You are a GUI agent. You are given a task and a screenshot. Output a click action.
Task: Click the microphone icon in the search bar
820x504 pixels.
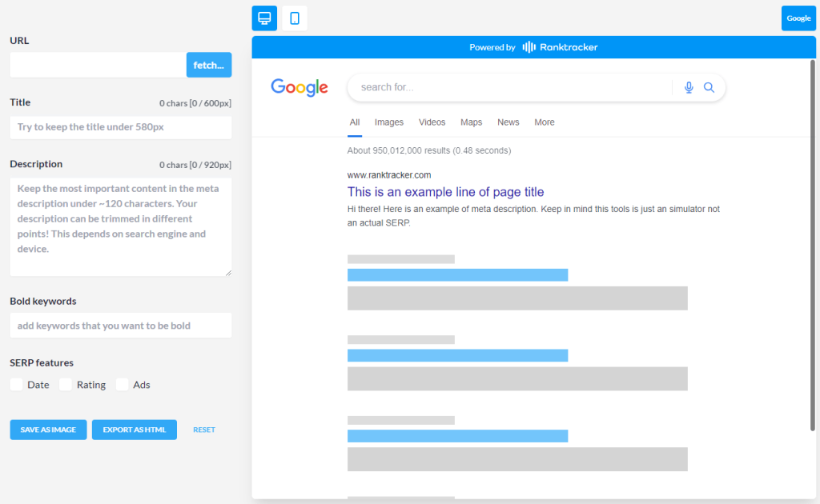688,87
